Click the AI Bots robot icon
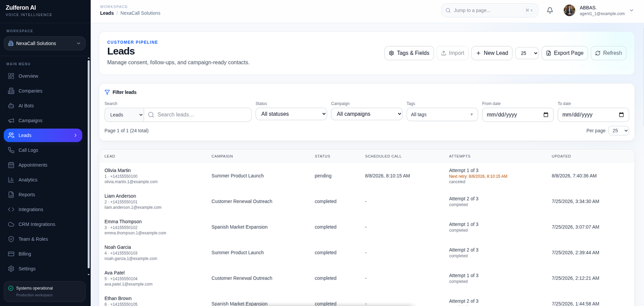The height and width of the screenshot is (306, 644). tap(11, 106)
